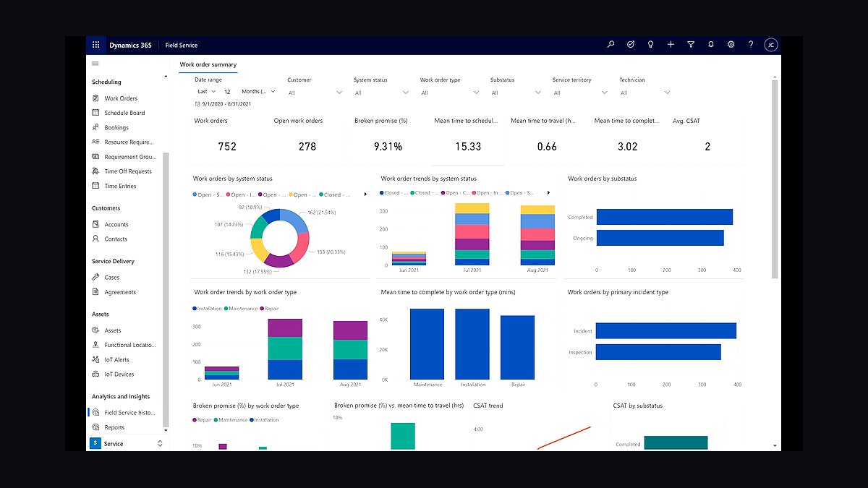
Task: Click the Time Off Requests icon
Action: coord(96,171)
